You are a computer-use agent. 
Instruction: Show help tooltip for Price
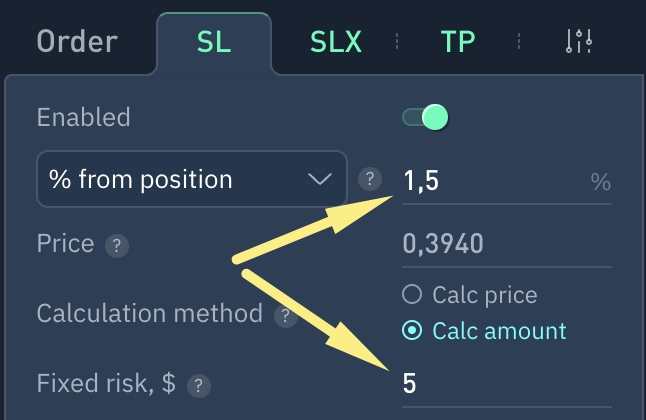coord(118,244)
